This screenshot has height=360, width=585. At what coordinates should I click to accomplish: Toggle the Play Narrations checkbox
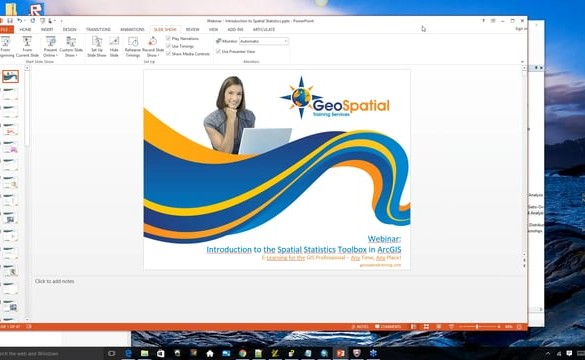pos(169,38)
